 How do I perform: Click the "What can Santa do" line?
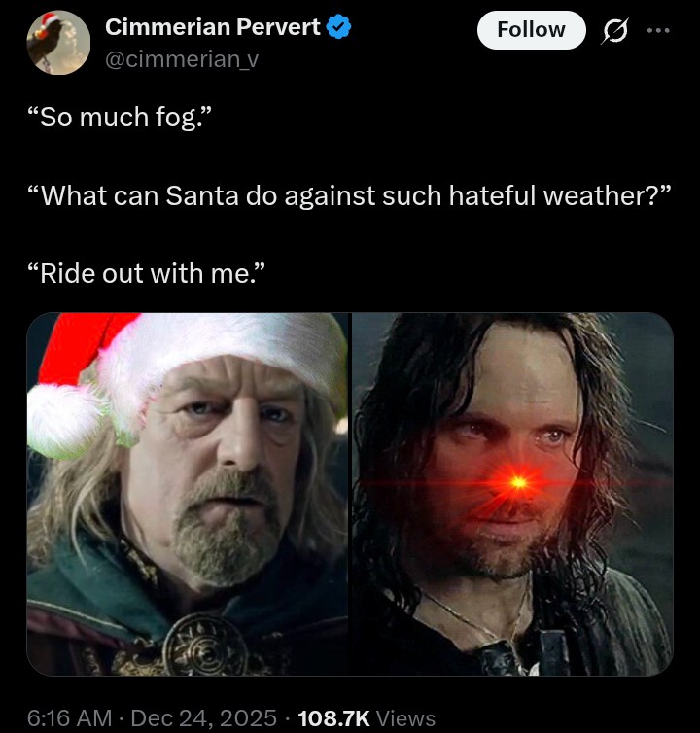349,195
